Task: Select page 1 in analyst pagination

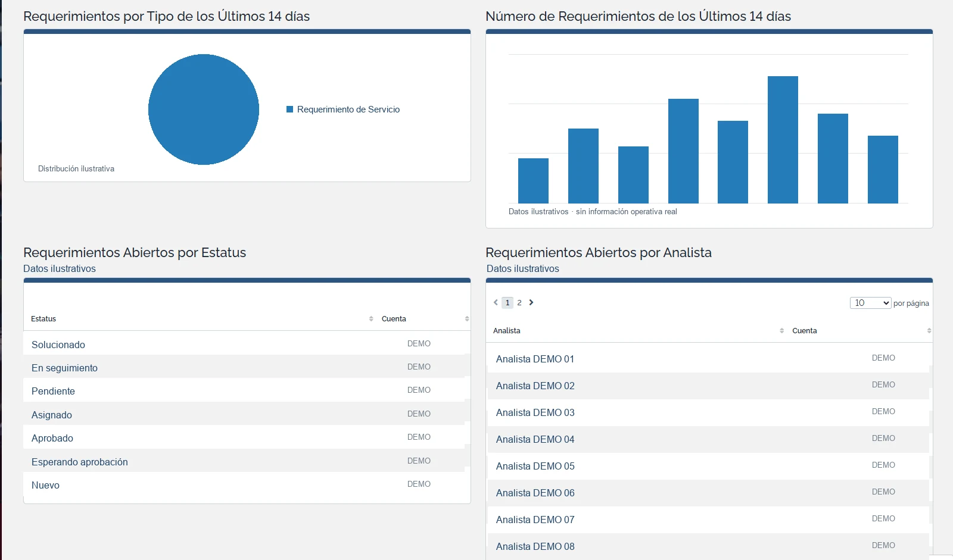Action: pos(507,302)
